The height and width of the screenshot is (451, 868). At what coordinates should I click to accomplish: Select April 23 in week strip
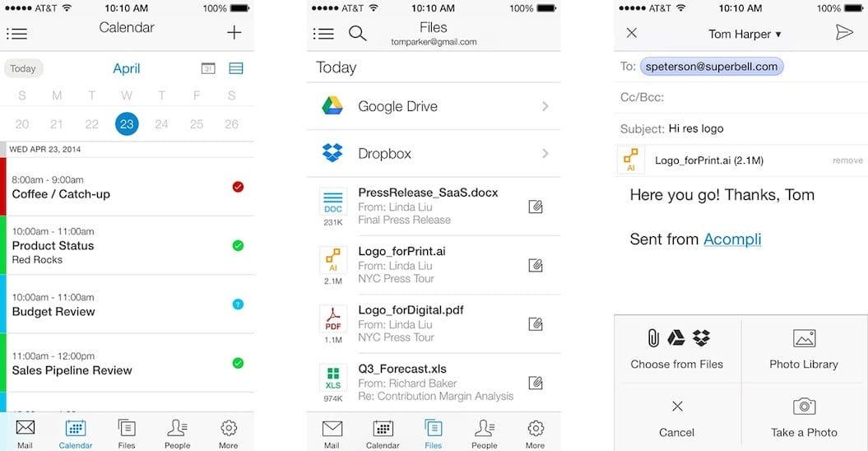point(127,124)
